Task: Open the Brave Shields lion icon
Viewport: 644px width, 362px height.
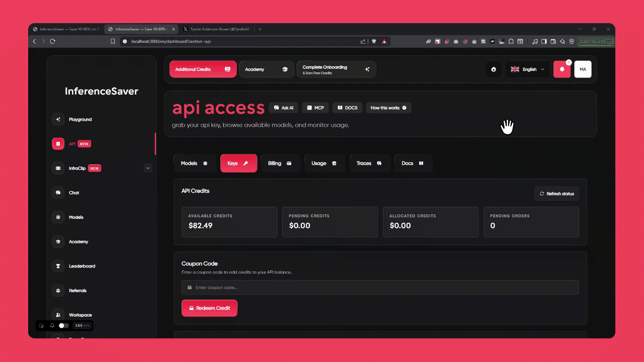Action: tap(374, 41)
